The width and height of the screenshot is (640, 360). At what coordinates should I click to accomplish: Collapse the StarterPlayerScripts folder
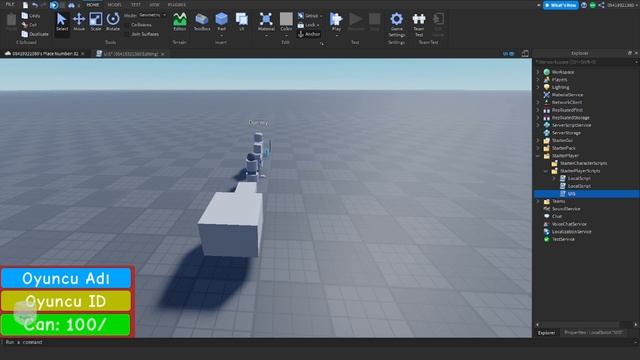click(546, 171)
